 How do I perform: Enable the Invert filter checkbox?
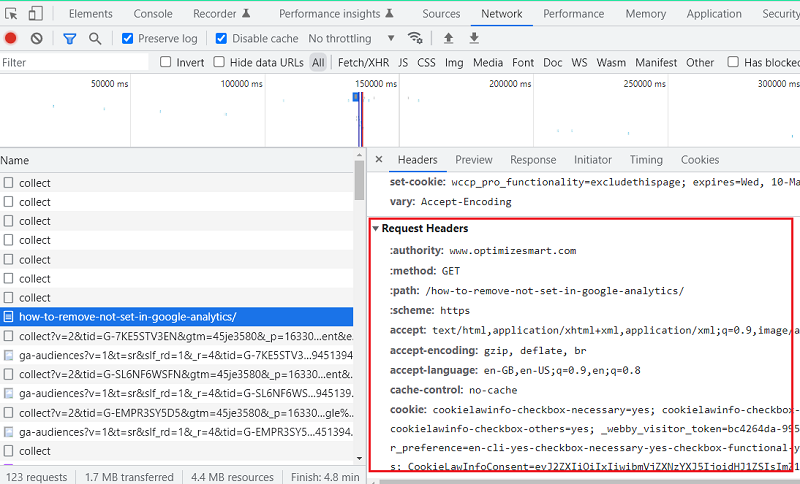click(165, 62)
